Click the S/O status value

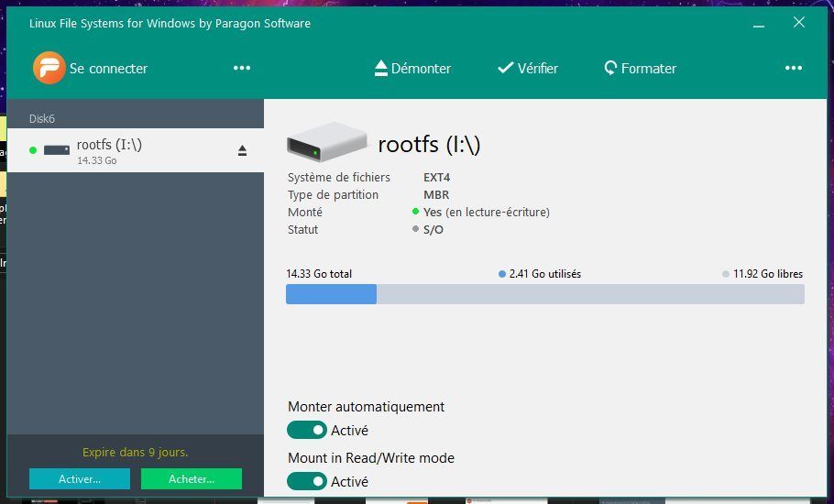433,230
